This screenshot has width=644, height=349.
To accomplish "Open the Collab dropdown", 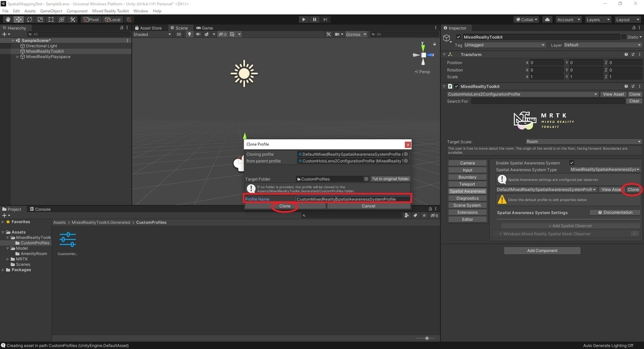I will pyautogui.click(x=526, y=19).
